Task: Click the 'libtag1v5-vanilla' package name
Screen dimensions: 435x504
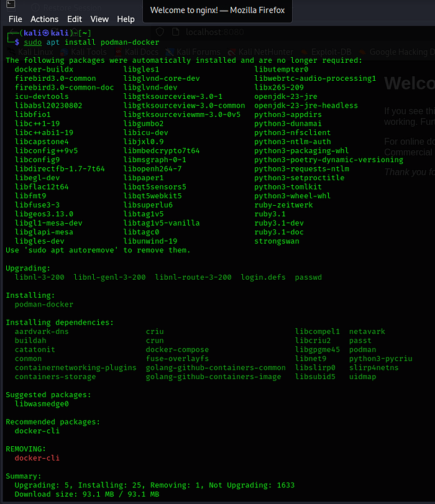Action: click(x=162, y=223)
